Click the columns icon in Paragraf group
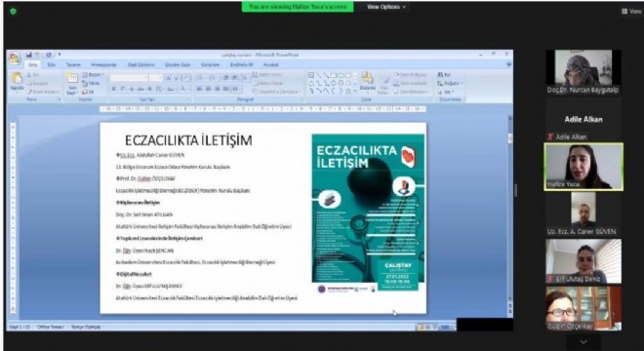Image resolution: width=644 pixels, height=351 pixels. (236, 89)
